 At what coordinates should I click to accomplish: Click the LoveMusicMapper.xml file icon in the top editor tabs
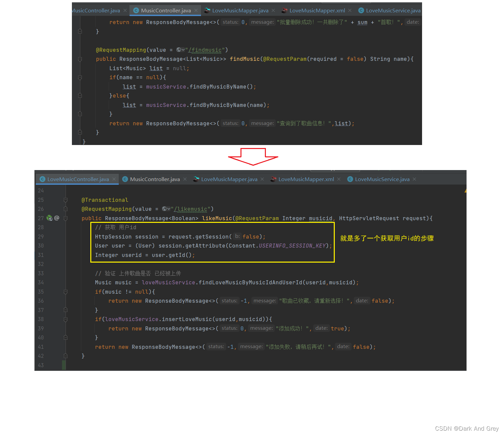point(285,10)
